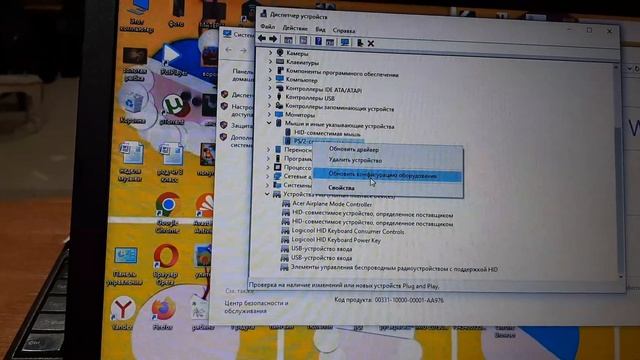Collapse Мыши и иные указывающие устройства node
640x360 pixels.
pyautogui.click(x=269, y=122)
